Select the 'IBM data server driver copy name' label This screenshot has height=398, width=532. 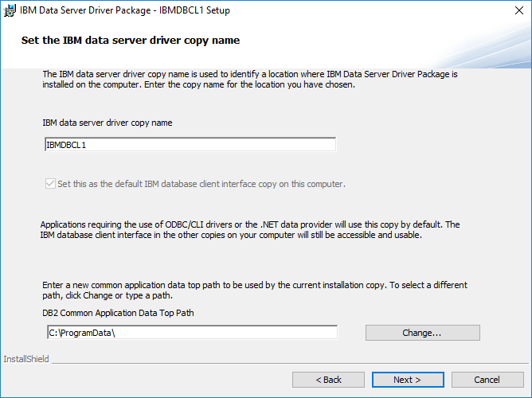pos(107,123)
